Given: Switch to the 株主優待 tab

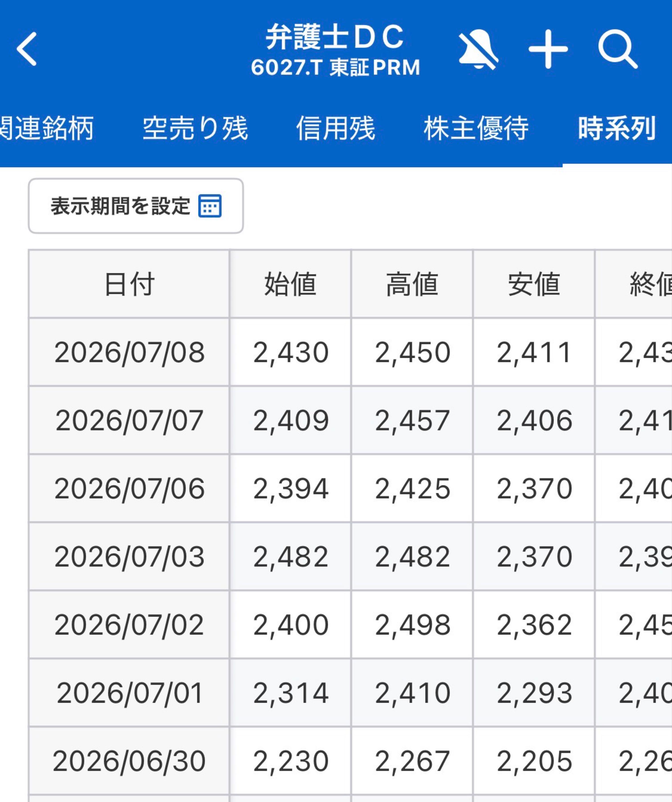Looking at the screenshot, I should (476, 128).
